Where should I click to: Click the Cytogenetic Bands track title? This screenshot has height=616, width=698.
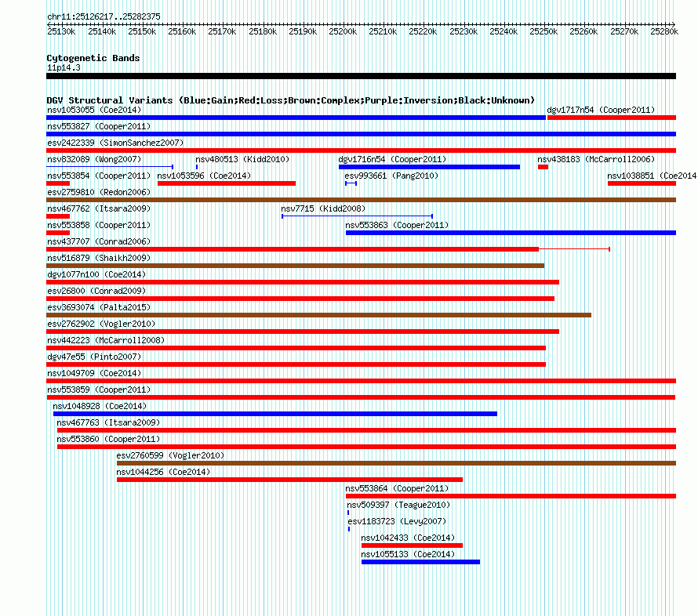pyautogui.click(x=93, y=58)
